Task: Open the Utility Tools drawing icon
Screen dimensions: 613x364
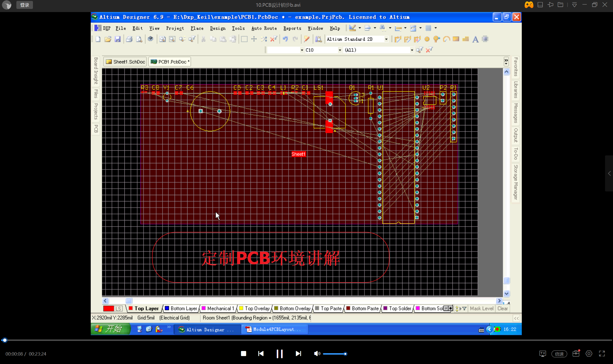Action: click(x=353, y=28)
